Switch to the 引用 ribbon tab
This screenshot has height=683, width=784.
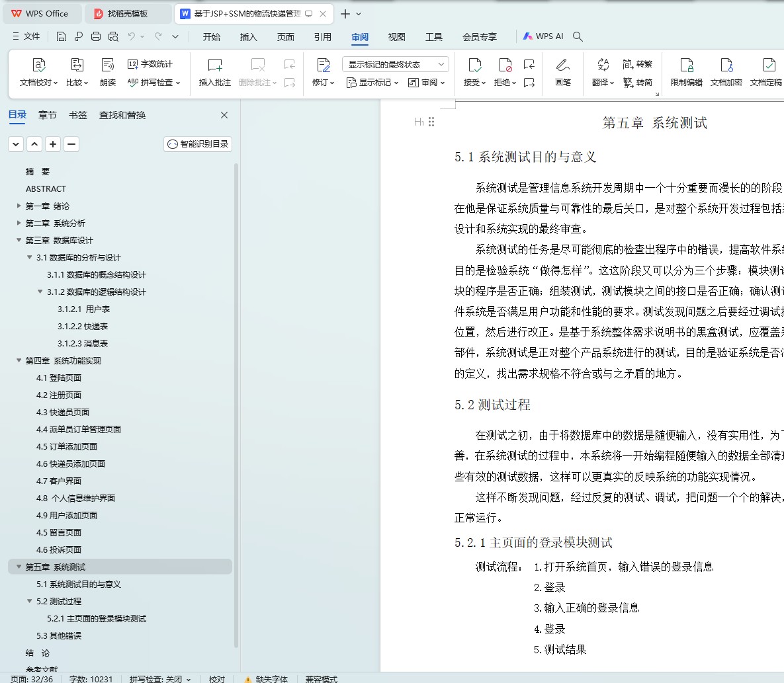point(322,37)
